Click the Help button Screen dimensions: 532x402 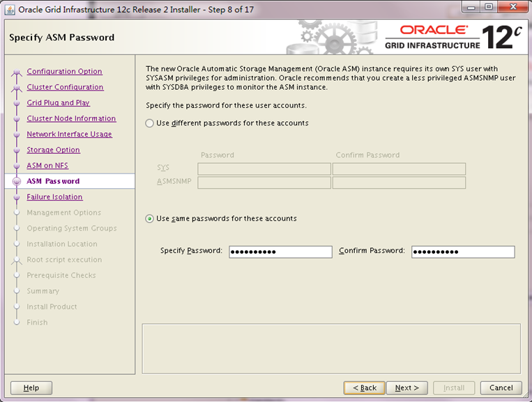31,388
